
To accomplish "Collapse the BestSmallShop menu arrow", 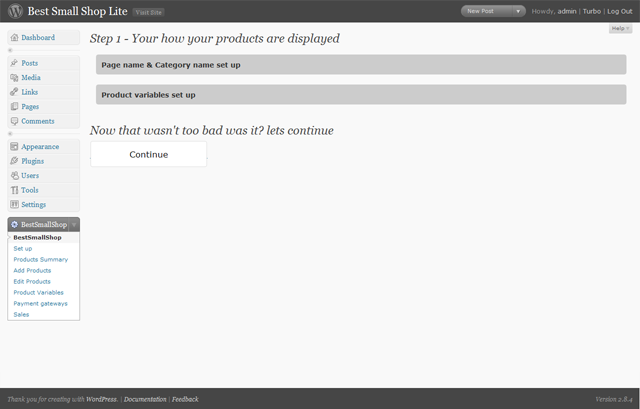I will coord(74,225).
